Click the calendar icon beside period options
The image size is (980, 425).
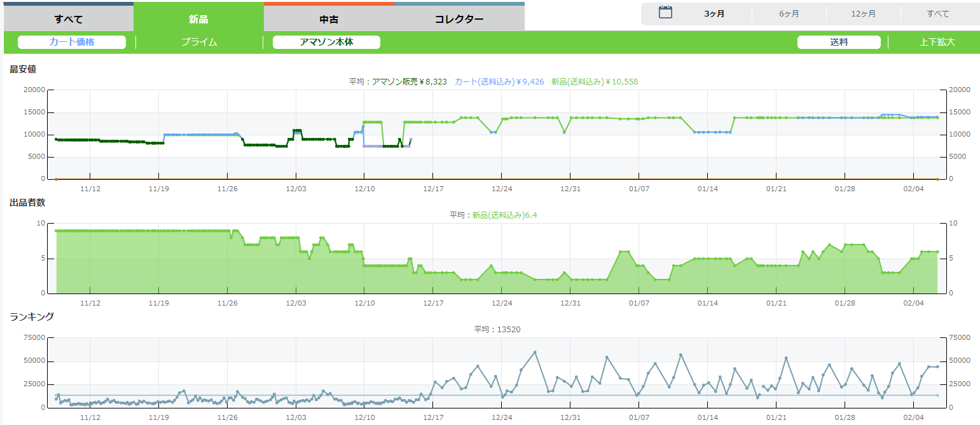point(665,12)
